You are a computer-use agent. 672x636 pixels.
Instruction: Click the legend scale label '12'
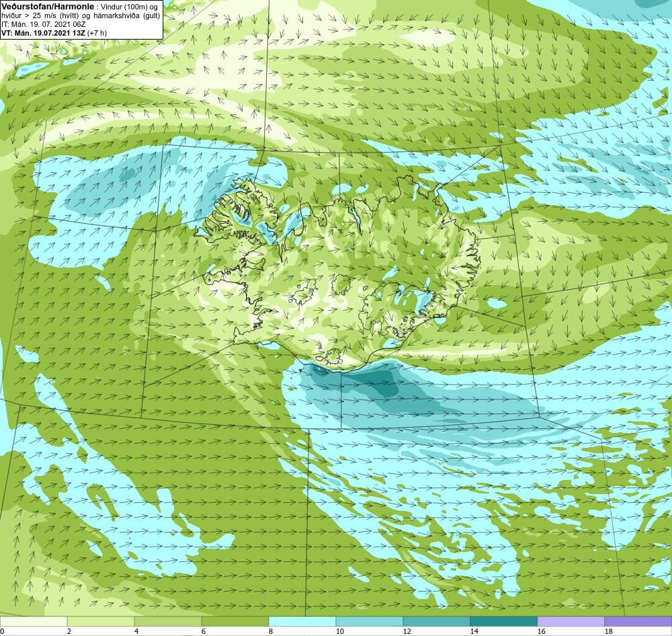(407, 631)
